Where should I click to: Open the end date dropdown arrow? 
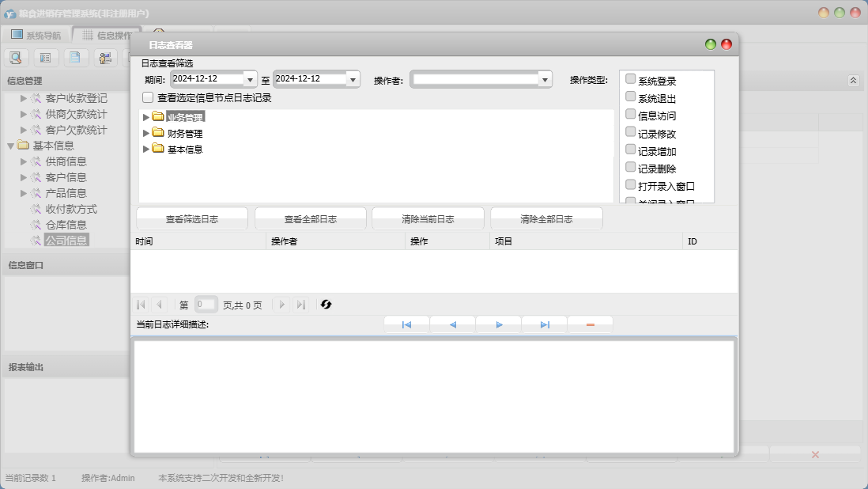pos(353,80)
